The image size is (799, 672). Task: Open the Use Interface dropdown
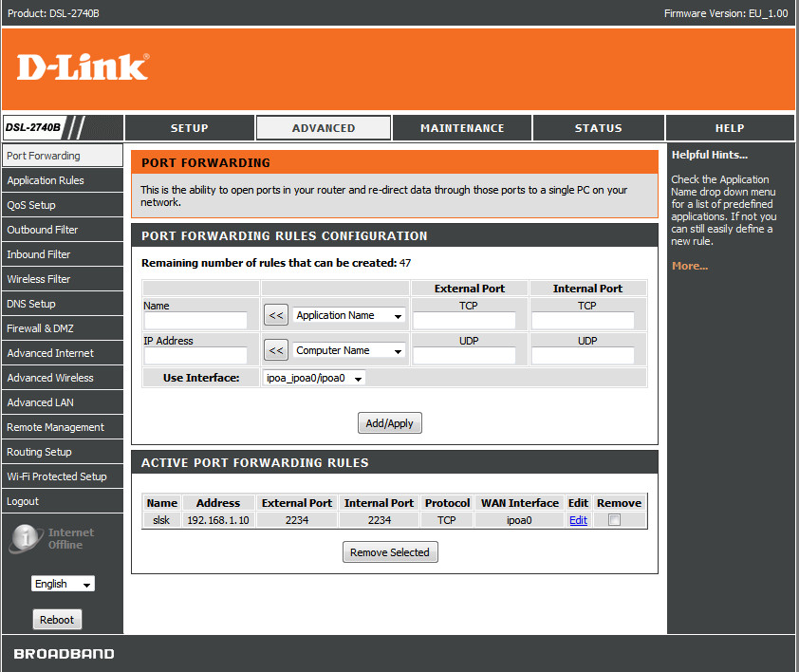click(x=313, y=377)
